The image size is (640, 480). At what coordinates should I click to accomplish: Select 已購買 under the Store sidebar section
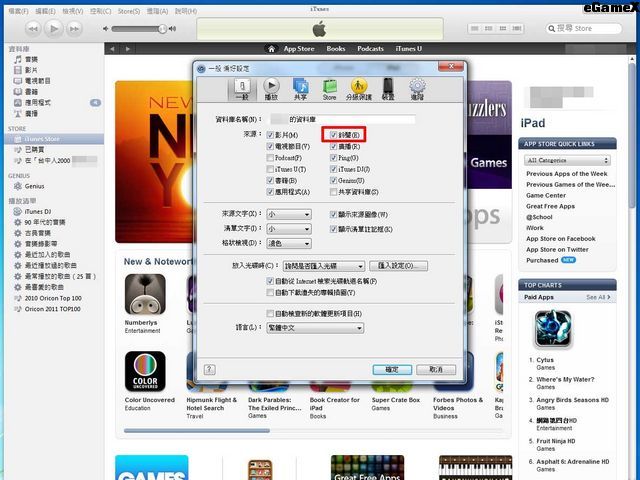(x=34, y=150)
